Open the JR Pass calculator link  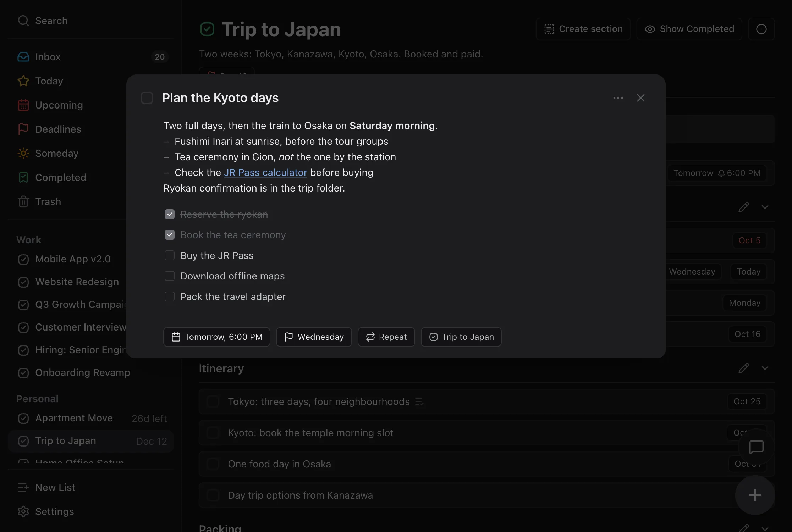pyautogui.click(x=265, y=173)
